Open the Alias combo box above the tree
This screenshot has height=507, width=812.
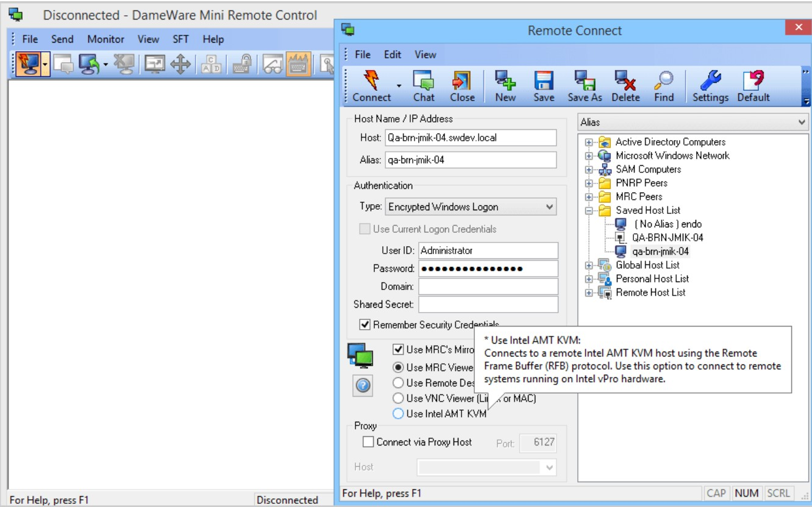tap(693, 122)
